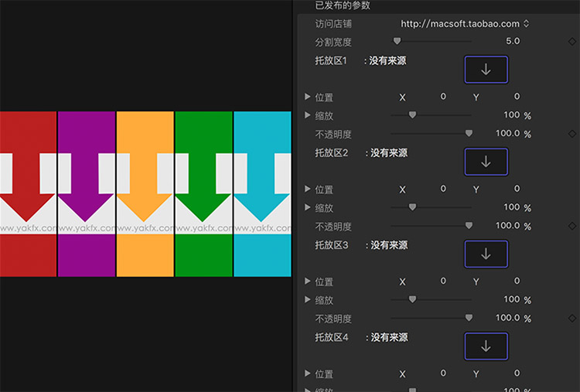Click the 托放区1 : 没有来源 label

click(x=360, y=60)
